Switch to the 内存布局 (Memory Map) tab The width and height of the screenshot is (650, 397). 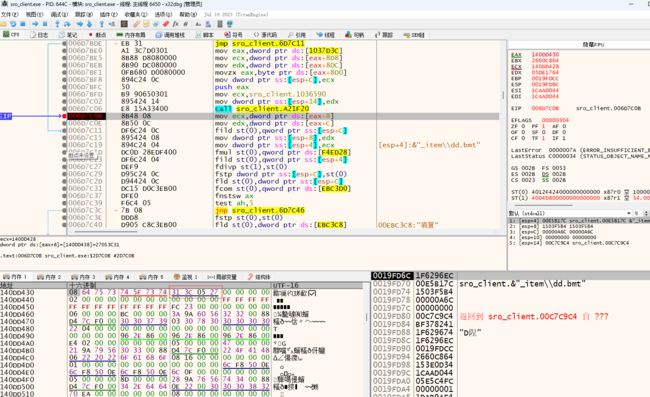[x=131, y=35]
